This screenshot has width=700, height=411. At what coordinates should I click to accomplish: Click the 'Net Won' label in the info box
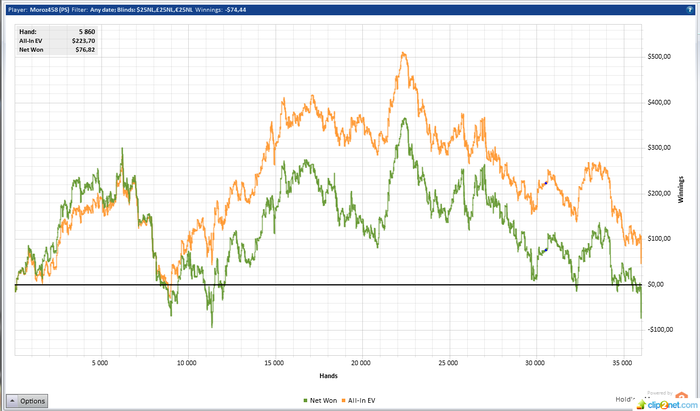click(x=31, y=50)
